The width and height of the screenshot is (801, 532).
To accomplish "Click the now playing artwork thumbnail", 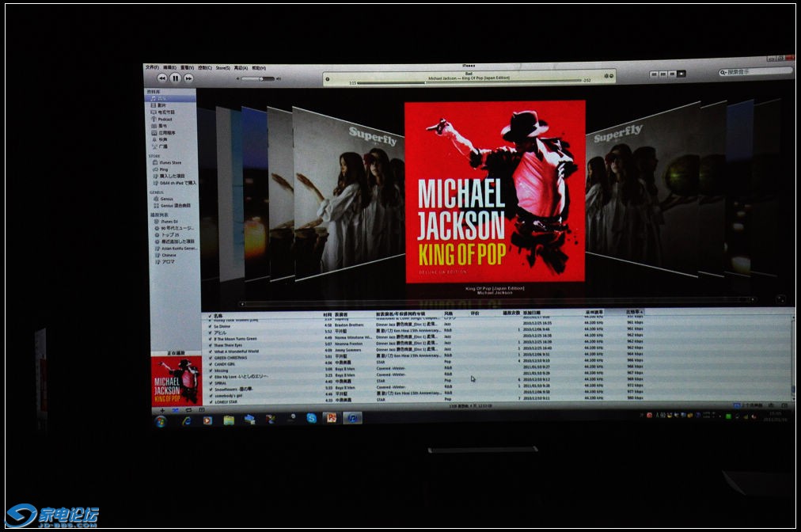I will point(177,382).
